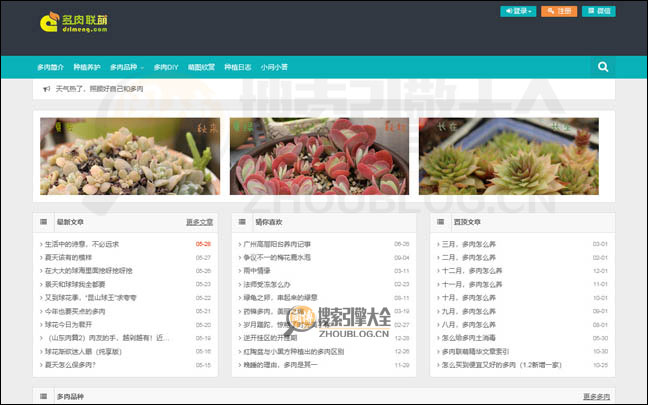Open article 今年也要买点的多肉
The height and width of the screenshot is (405, 648).
[x=75, y=311]
